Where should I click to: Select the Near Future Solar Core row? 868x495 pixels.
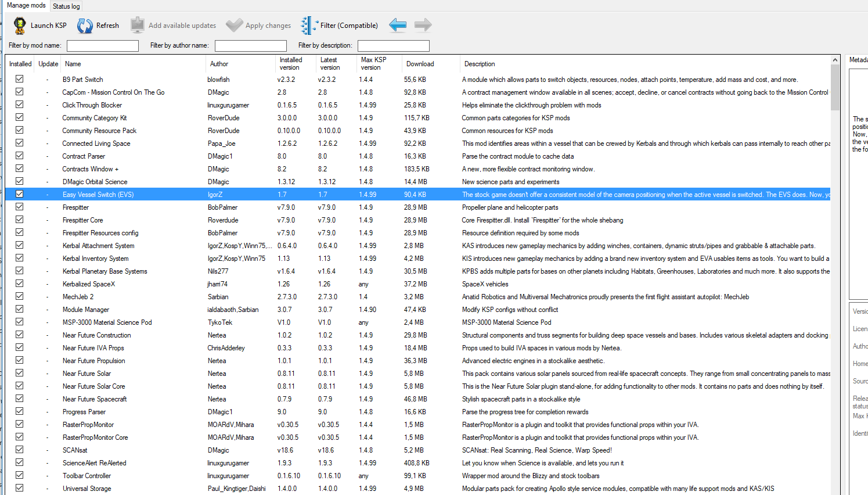coord(418,386)
